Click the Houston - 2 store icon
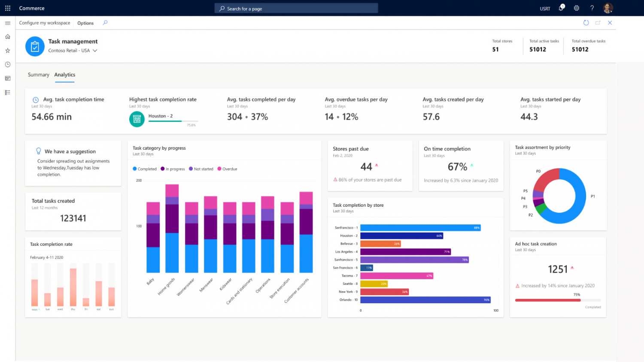Screen dimensions: 644x362 pyautogui.click(x=137, y=119)
